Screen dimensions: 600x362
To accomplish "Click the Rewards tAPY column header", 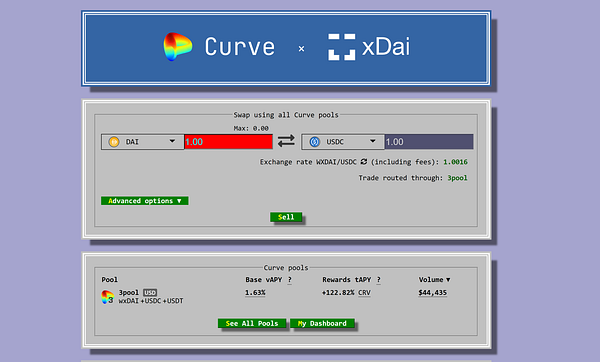I will 347,280.
